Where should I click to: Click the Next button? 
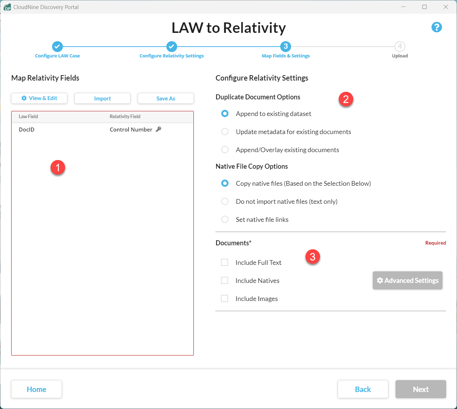pos(421,389)
